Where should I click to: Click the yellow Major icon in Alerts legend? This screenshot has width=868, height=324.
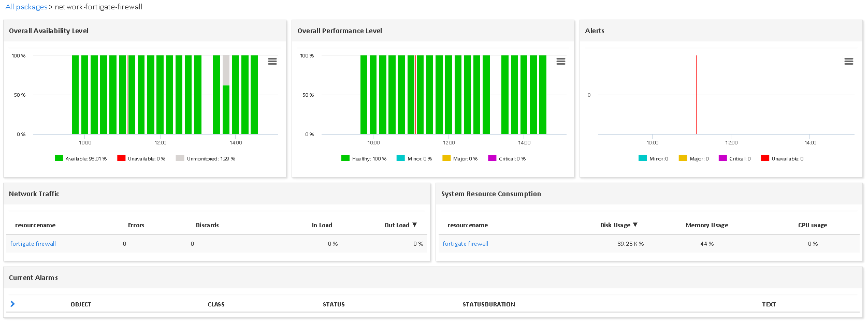(x=683, y=158)
